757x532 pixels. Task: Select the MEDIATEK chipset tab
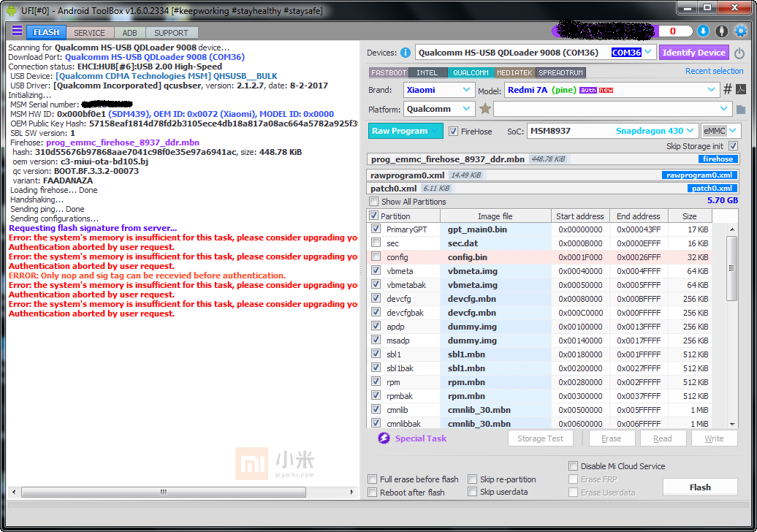click(514, 73)
